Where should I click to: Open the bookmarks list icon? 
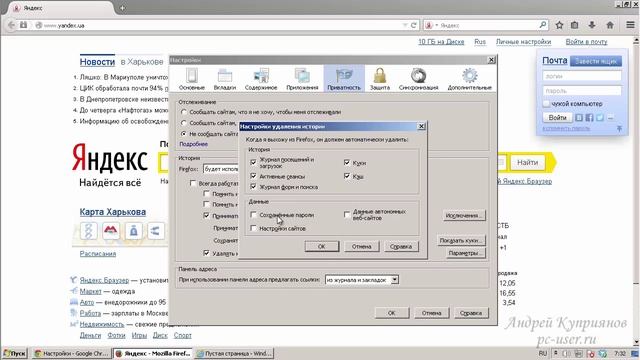click(x=575, y=25)
